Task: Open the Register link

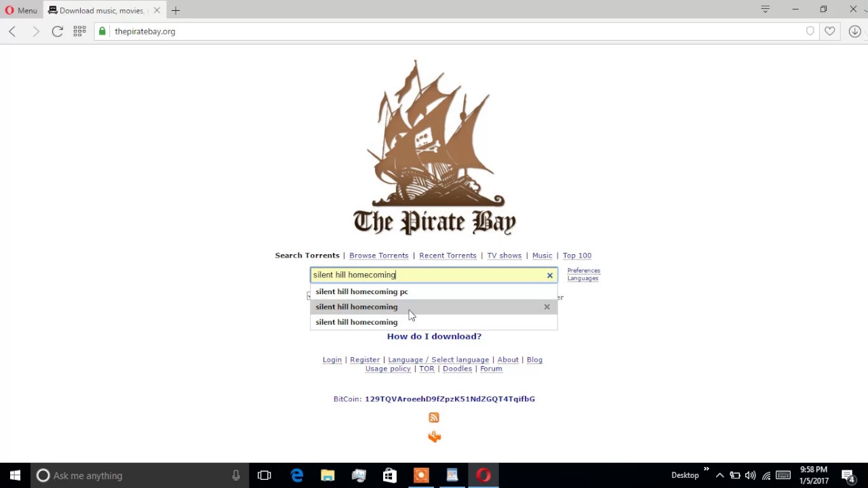Action: coord(365,360)
